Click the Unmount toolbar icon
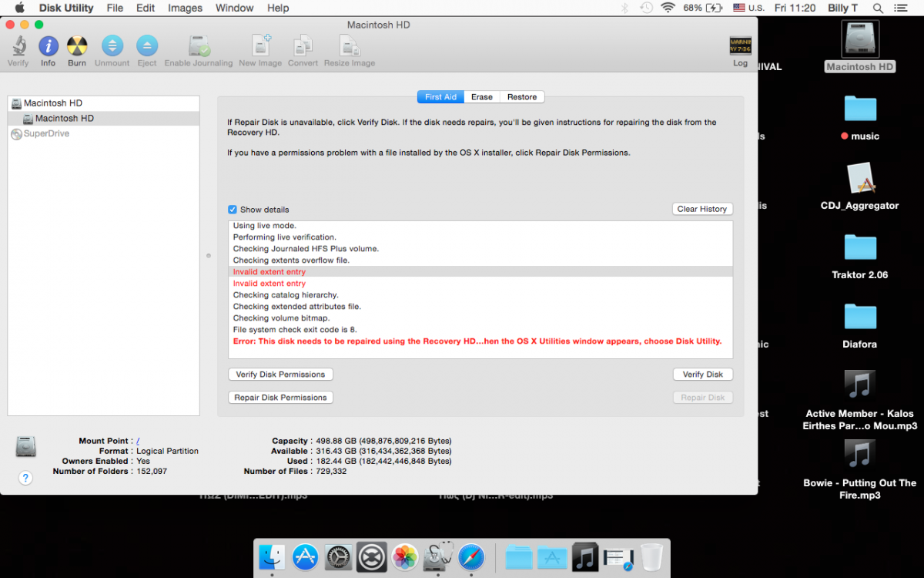 click(112, 46)
